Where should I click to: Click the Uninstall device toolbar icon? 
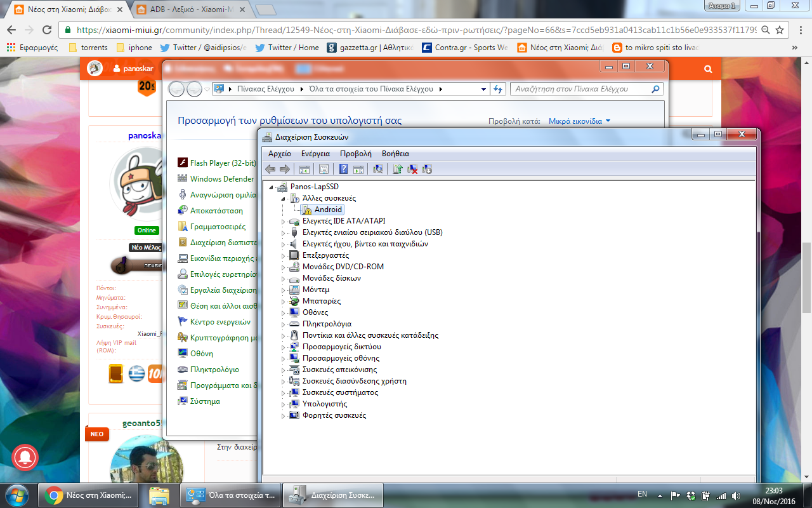[412, 169]
